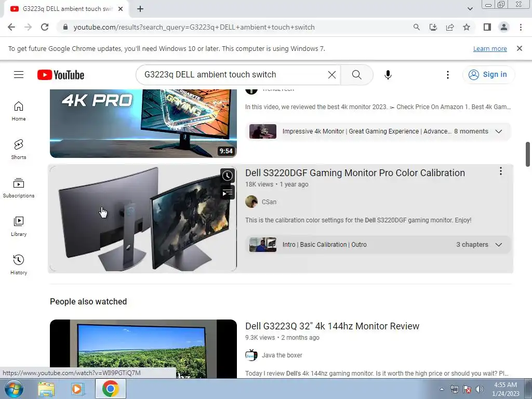
Task: Play the Dell G3223Q review thumbnail
Action: pyautogui.click(x=143, y=349)
